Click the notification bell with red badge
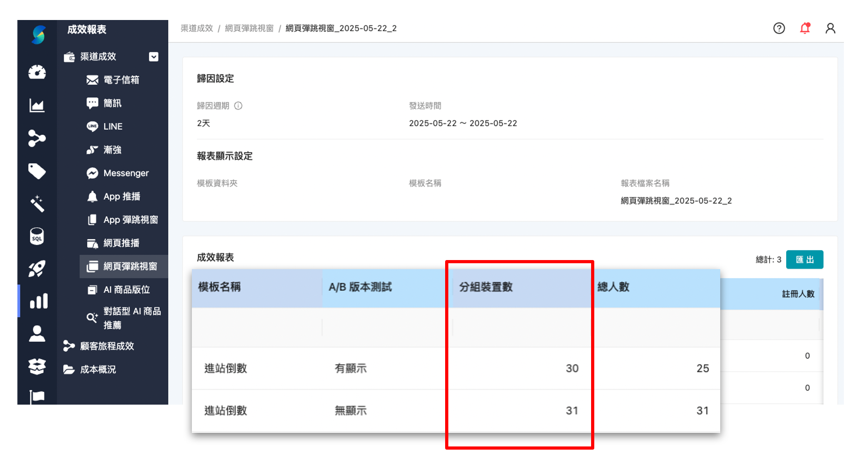This screenshot has width=868, height=476. click(x=805, y=28)
